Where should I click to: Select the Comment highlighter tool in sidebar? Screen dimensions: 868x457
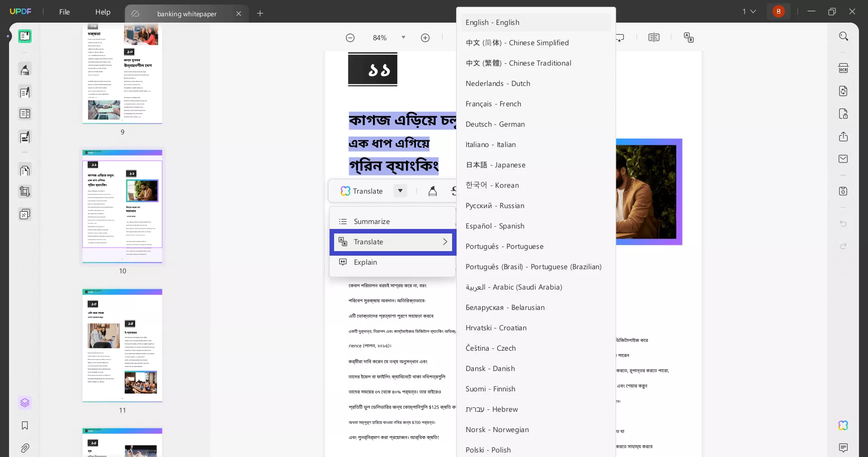tap(25, 70)
